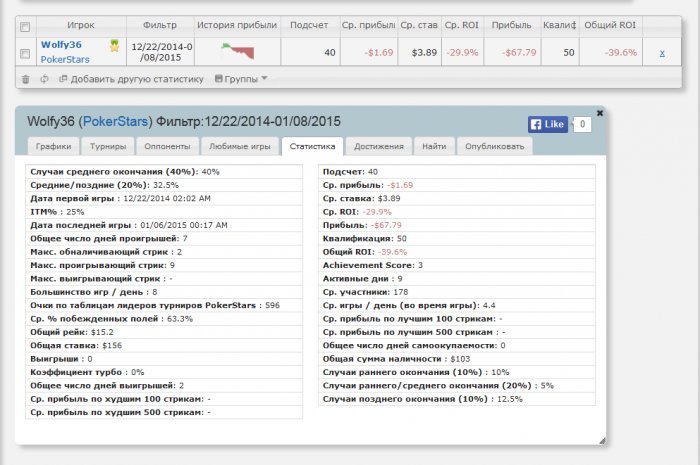Click the Achievement Score: 3 row

click(457, 266)
